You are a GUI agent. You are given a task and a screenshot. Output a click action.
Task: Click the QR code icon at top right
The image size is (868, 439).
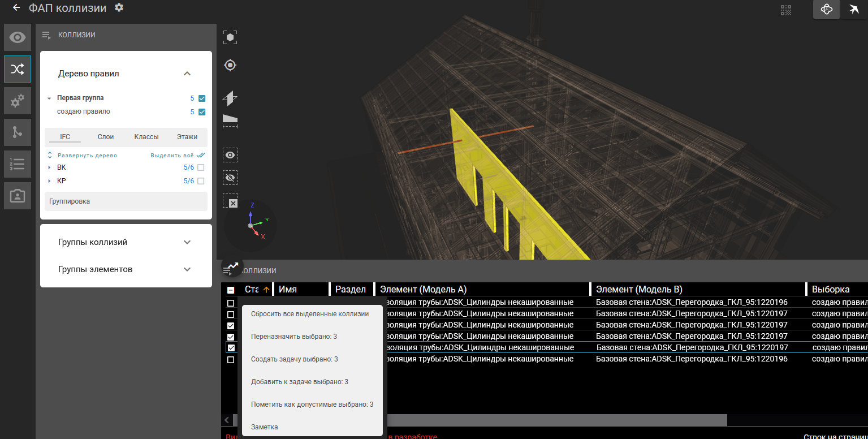(x=786, y=10)
